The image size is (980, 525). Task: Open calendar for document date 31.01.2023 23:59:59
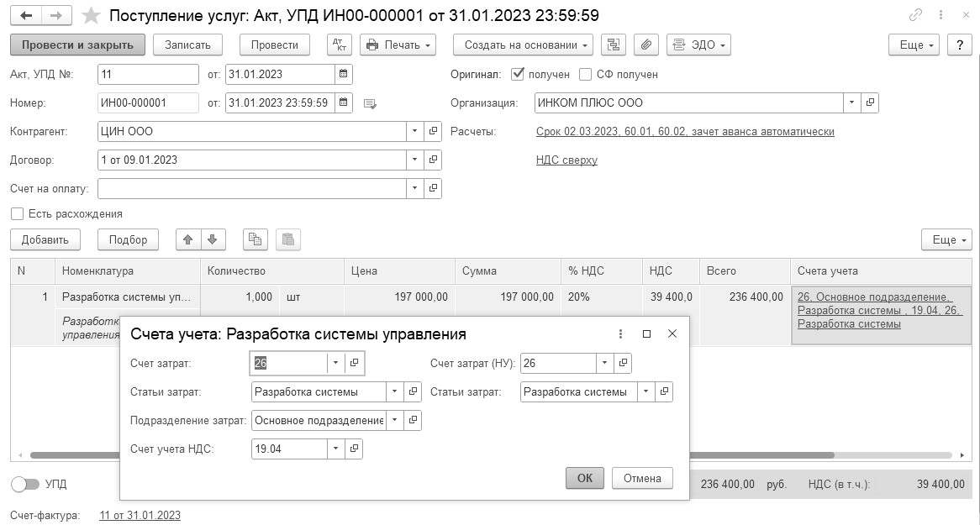click(343, 102)
